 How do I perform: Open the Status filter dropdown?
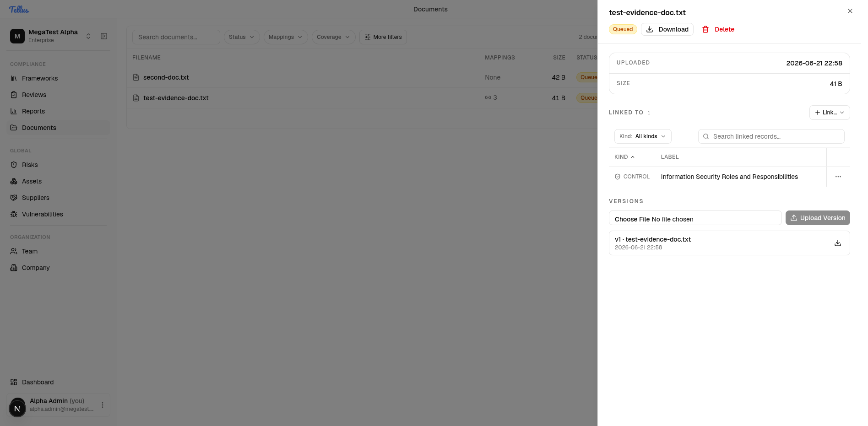tap(242, 37)
